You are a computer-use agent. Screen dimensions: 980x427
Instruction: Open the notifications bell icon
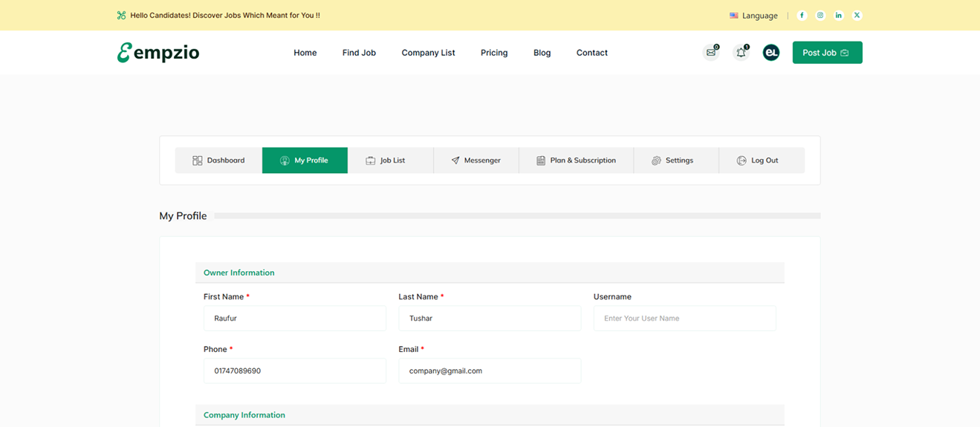pyautogui.click(x=741, y=52)
